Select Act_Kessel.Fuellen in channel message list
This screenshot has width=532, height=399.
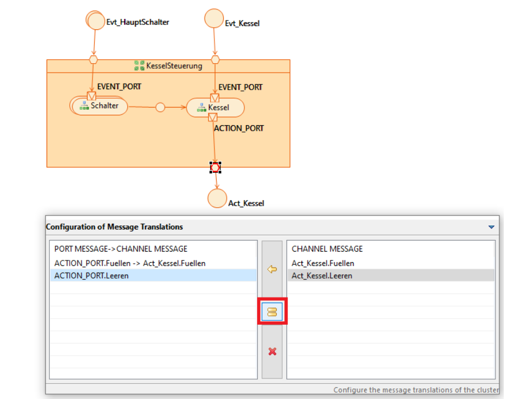323,263
